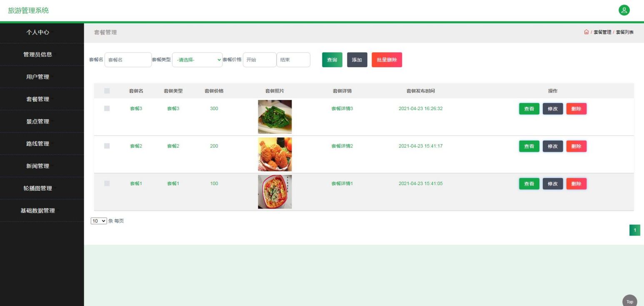Focus the 结束 price end field
Image resolution: width=644 pixels, height=306 pixels.
[x=293, y=60]
